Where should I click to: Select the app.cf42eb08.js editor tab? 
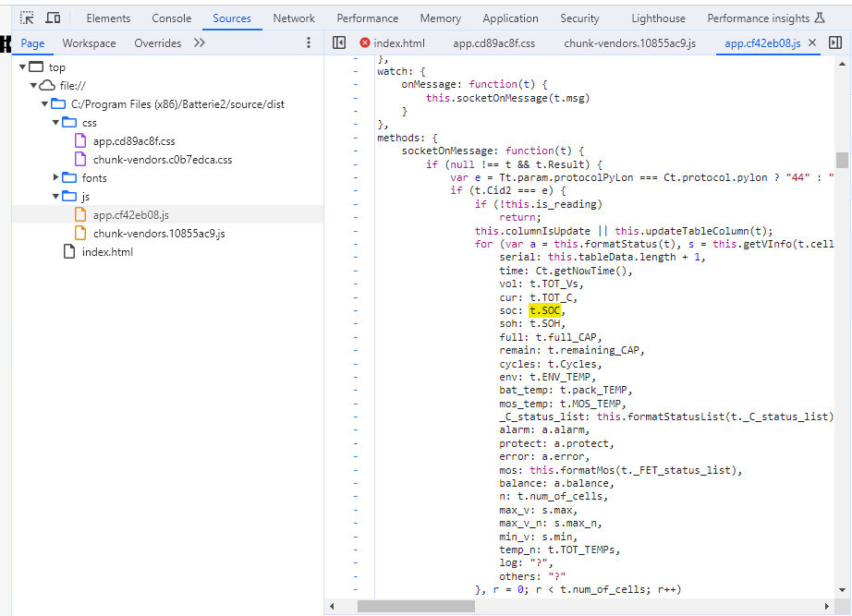(762, 42)
